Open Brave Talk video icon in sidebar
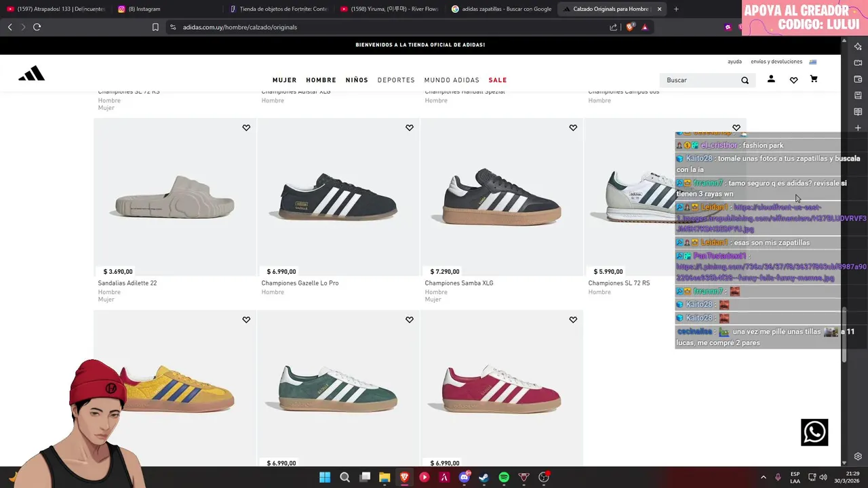This screenshot has height=488, width=868. click(858, 63)
